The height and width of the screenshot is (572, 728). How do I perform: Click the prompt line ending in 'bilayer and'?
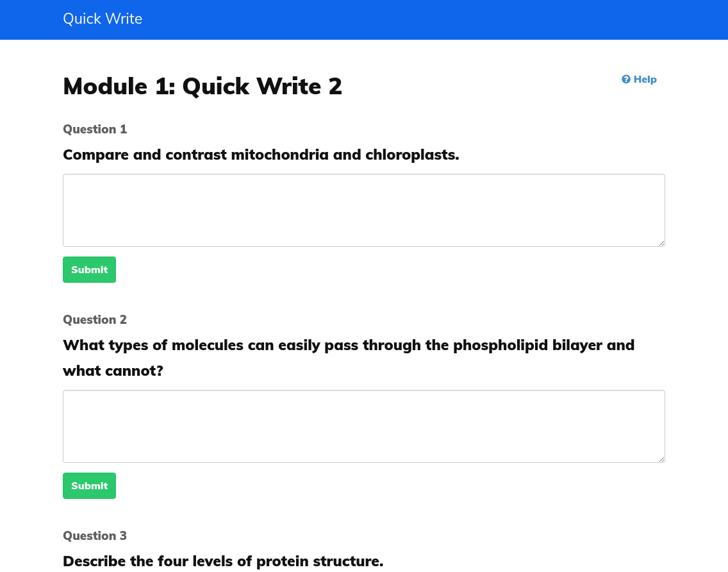click(x=349, y=346)
